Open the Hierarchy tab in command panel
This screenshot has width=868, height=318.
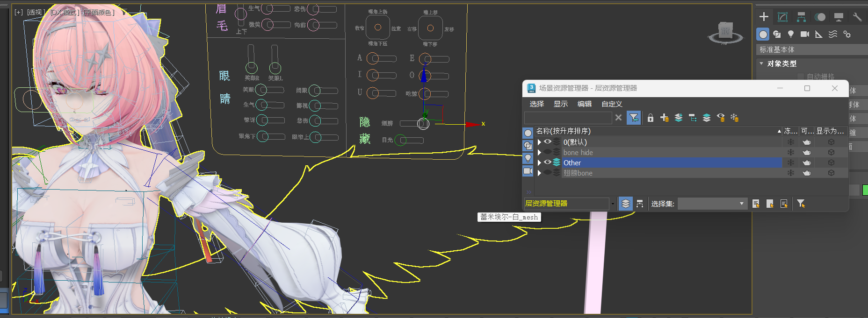[x=801, y=17]
